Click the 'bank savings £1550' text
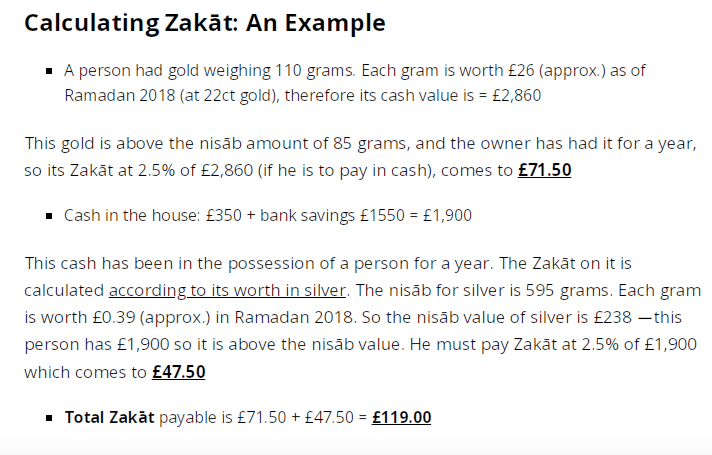The width and height of the screenshot is (712, 455). point(332,215)
